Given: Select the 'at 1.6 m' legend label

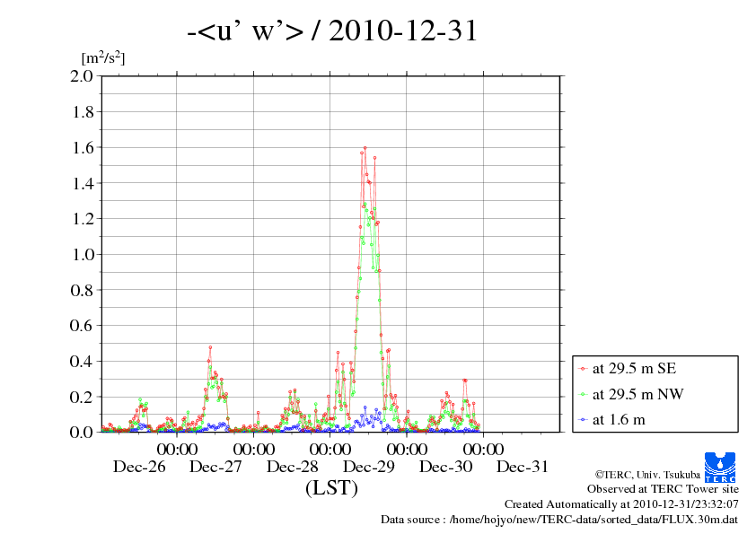Looking at the screenshot, I should pyautogui.click(x=619, y=420).
